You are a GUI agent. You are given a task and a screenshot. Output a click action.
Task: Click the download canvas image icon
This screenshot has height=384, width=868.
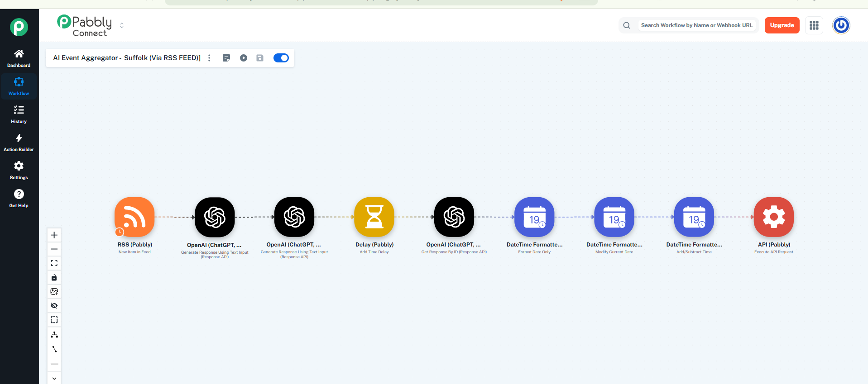coord(54,292)
